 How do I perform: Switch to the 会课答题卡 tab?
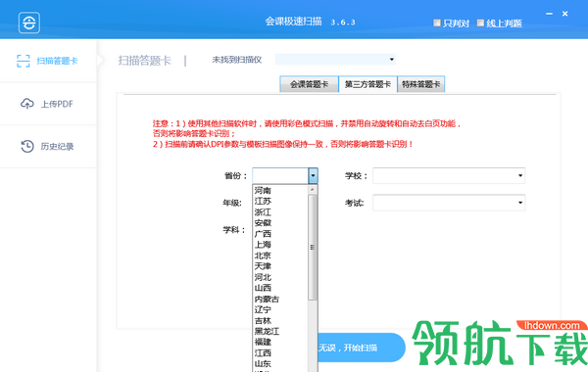click(309, 84)
